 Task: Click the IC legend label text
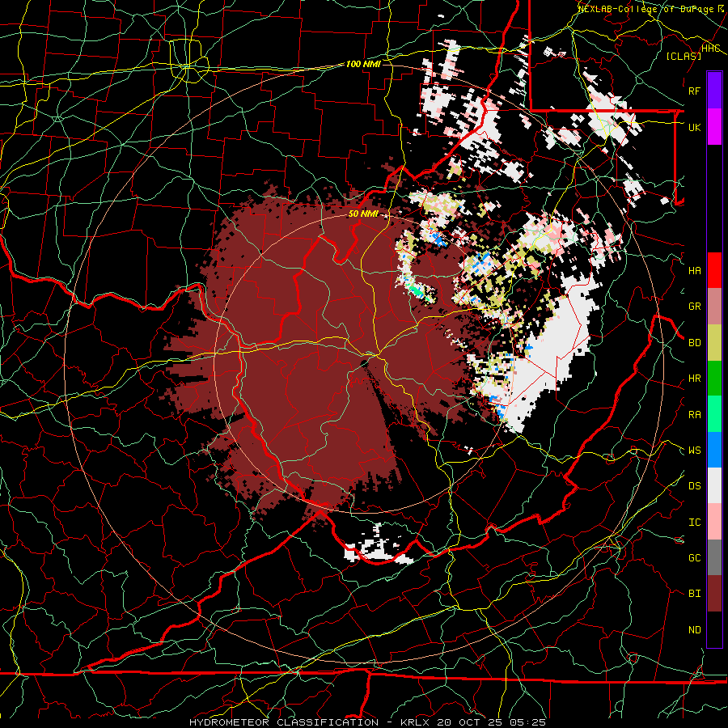695,523
